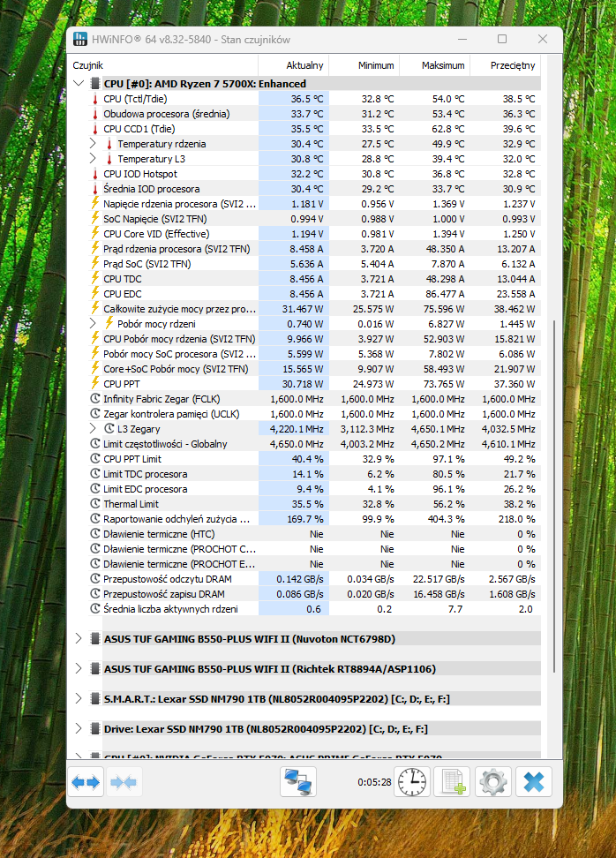Expand the Nuvoton NCT6798D sensor group
Screen dimensions: 616x858
(79, 638)
